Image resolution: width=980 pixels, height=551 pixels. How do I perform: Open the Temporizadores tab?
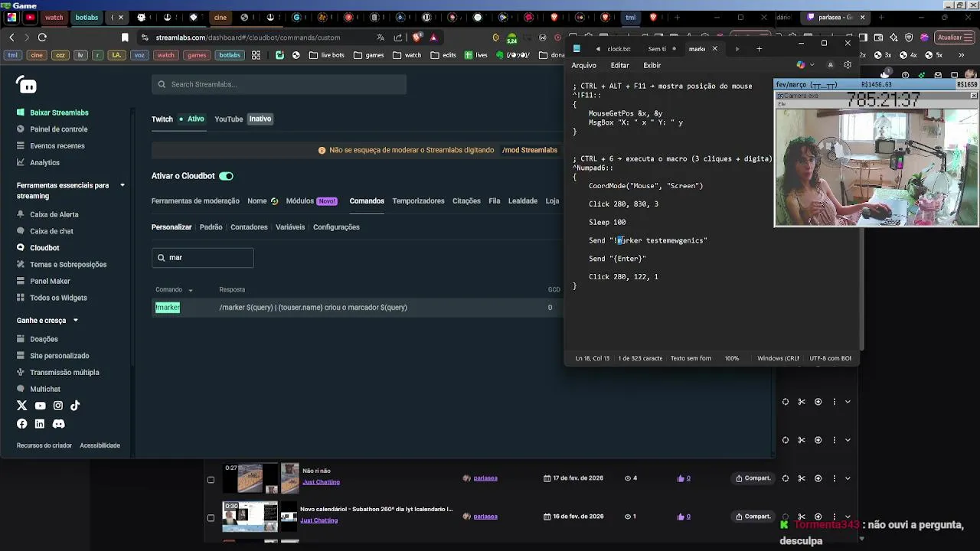pos(418,201)
